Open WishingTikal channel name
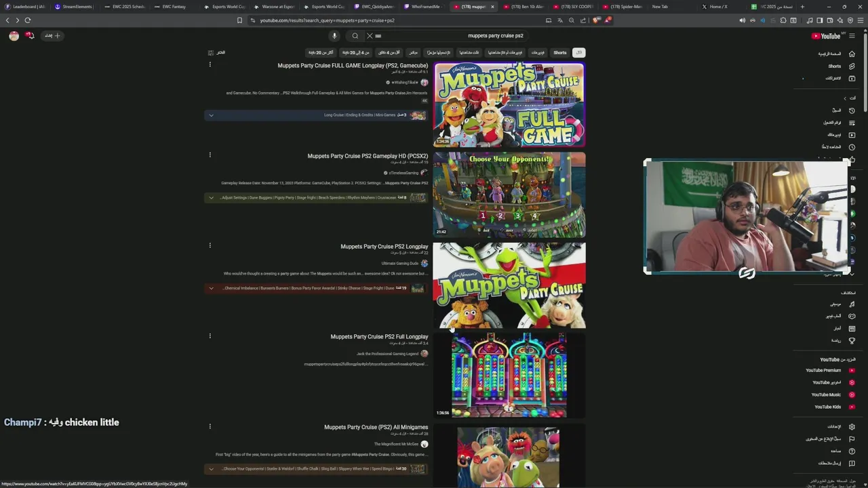The width and height of the screenshot is (868, 488). [x=404, y=83]
